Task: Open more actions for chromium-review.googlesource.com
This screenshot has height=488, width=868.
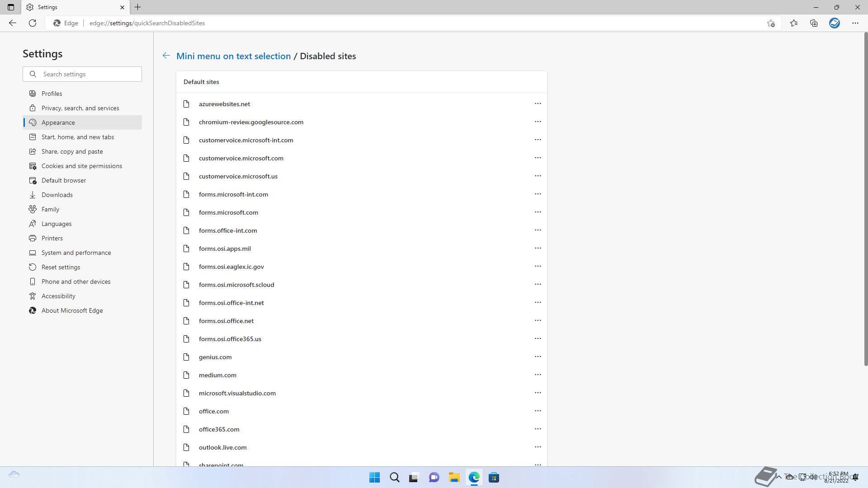Action: coord(538,122)
